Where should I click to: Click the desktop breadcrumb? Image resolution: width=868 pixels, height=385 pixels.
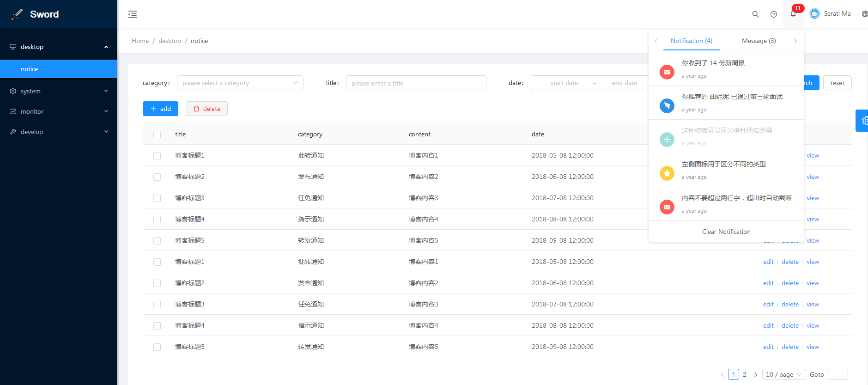coord(170,41)
